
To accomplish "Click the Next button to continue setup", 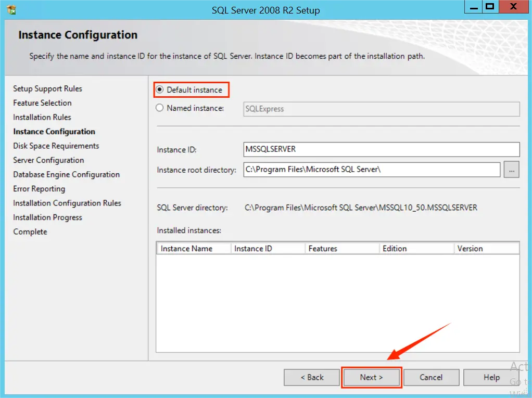I will [x=371, y=377].
